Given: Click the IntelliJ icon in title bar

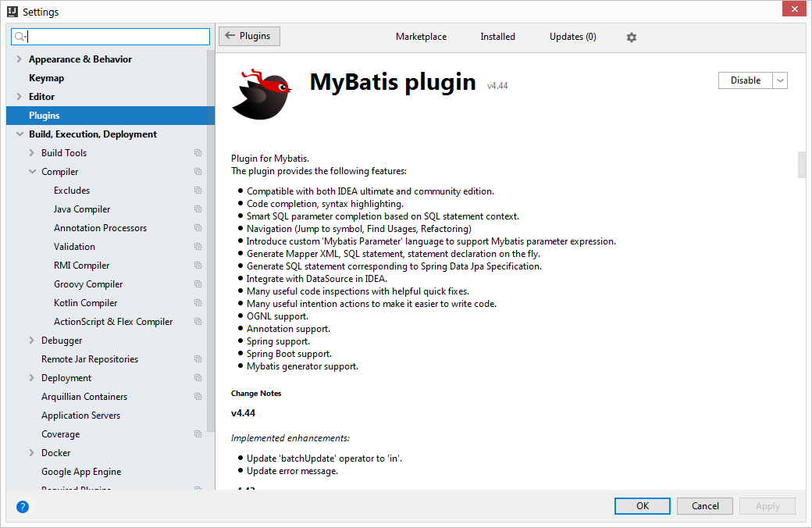Looking at the screenshot, I should click(x=12, y=12).
